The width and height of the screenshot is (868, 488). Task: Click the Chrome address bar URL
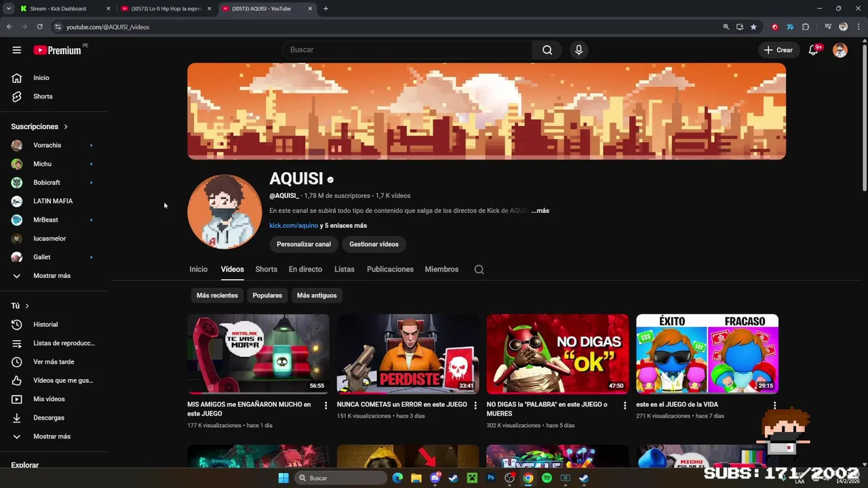pos(108,27)
